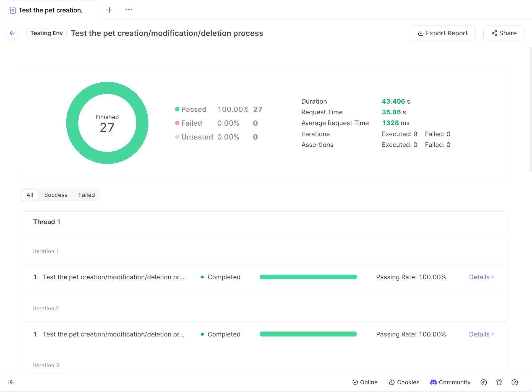Click the Request Time value 35.86 s
This screenshot has height=392, width=532.
point(394,112)
